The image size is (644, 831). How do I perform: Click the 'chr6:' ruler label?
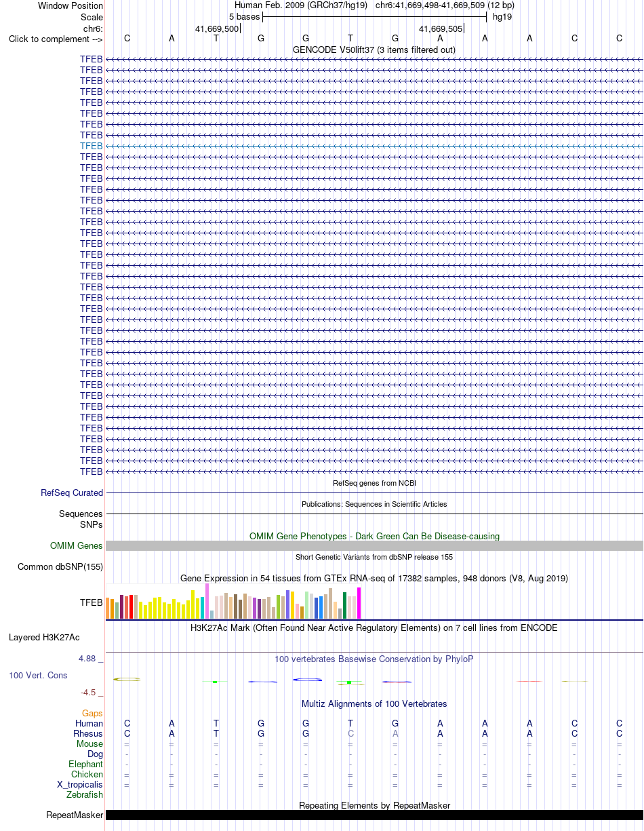pos(93,28)
